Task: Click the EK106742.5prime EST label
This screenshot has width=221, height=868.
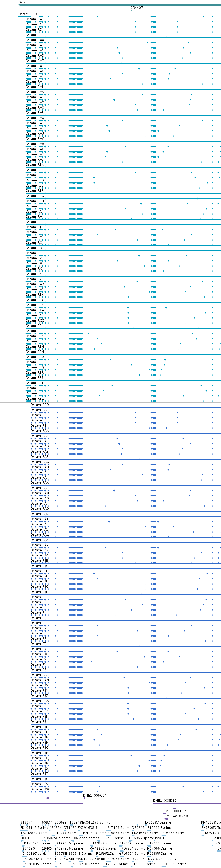Action: pos(37,859)
